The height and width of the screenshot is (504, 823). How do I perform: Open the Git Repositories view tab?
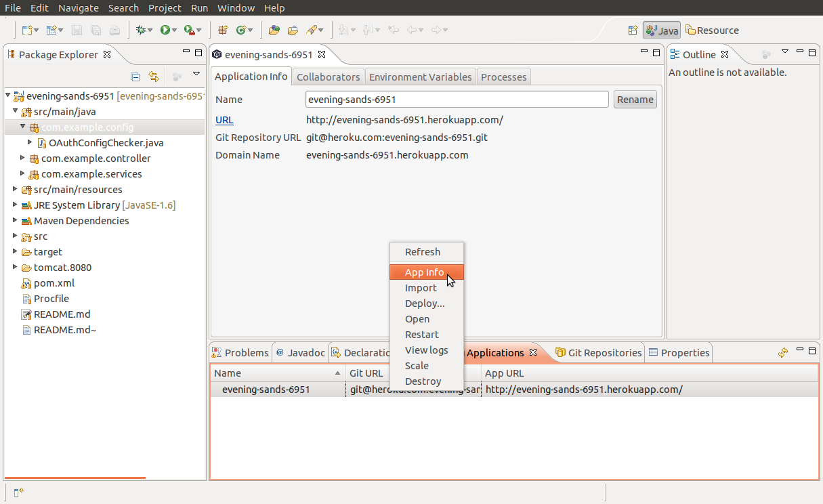(x=598, y=352)
